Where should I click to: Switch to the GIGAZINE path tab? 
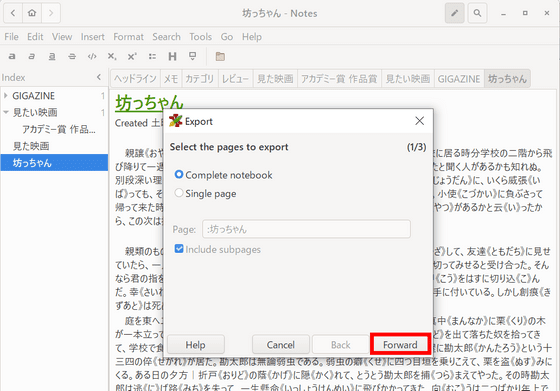click(x=459, y=79)
